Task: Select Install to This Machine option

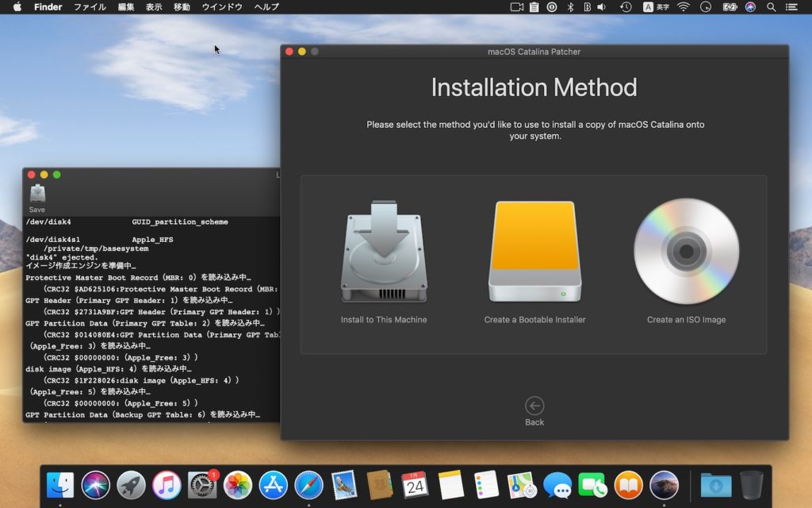Action: click(x=384, y=252)
